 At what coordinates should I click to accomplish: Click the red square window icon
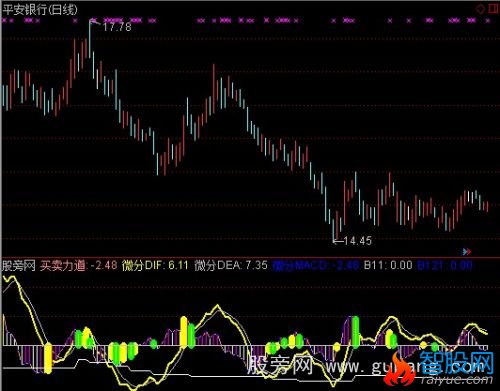[x=494, y=8]
